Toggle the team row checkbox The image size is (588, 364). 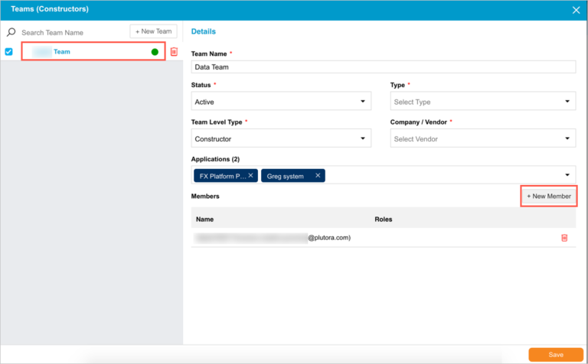click(8, 52)
